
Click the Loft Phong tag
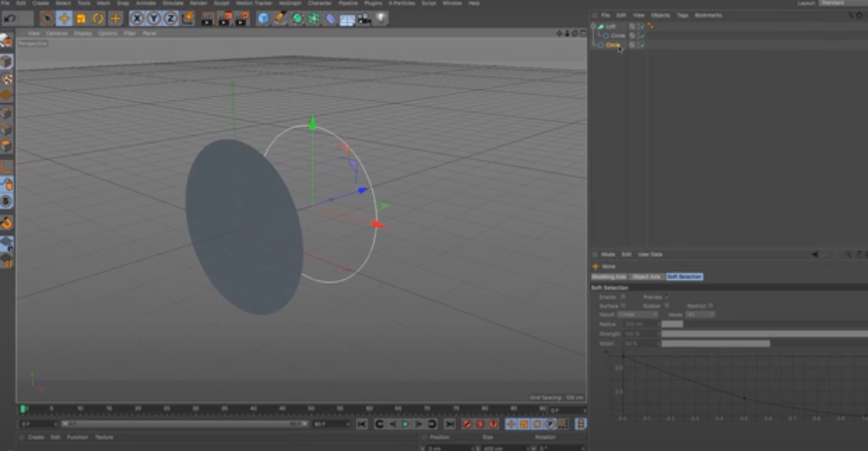coord(650,26)
